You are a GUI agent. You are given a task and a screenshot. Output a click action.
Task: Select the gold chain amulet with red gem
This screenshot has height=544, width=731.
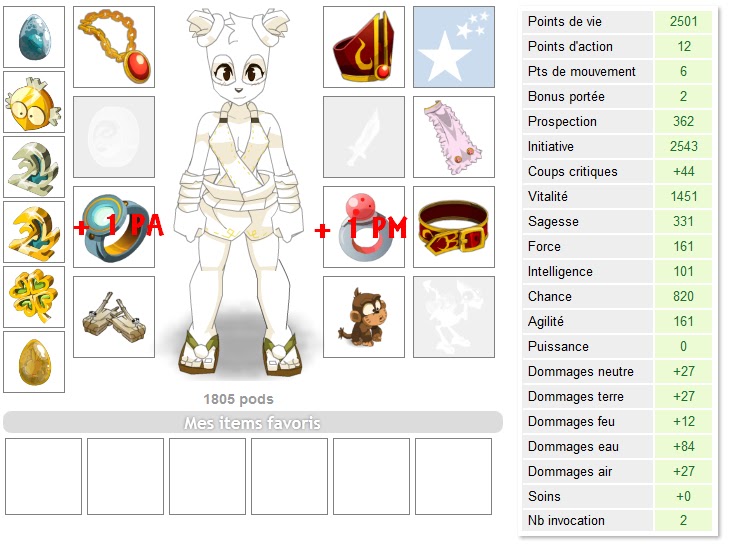click(x=114, y=47)
